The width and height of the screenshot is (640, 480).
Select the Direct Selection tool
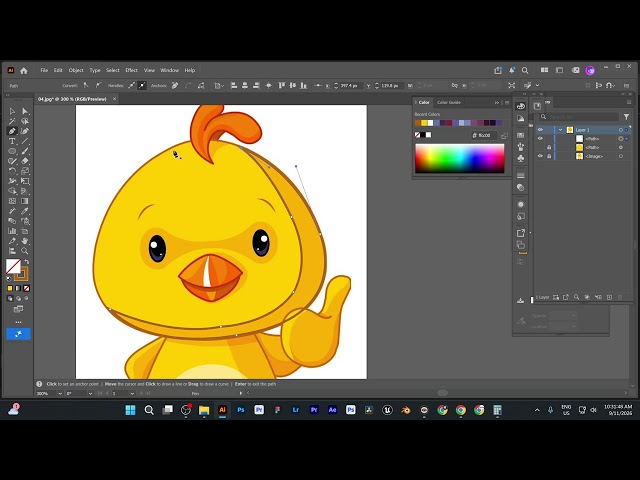25,111
